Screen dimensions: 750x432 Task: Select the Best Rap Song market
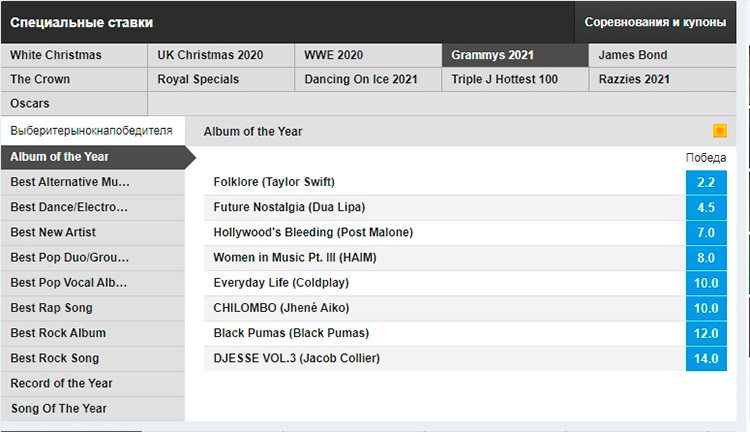92,307
